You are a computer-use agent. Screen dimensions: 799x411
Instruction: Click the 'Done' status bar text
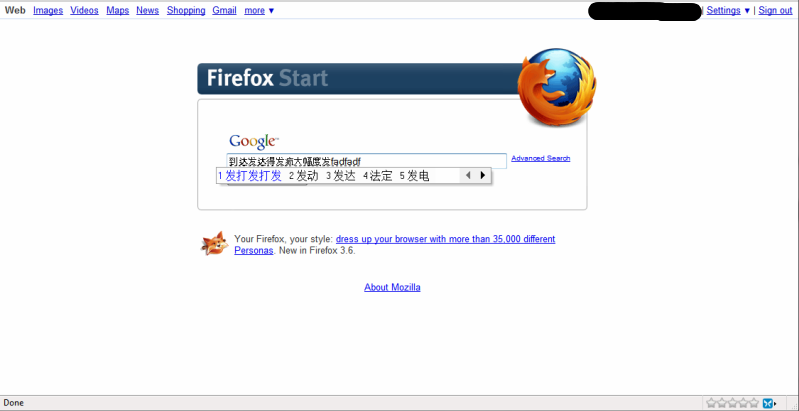14,403
